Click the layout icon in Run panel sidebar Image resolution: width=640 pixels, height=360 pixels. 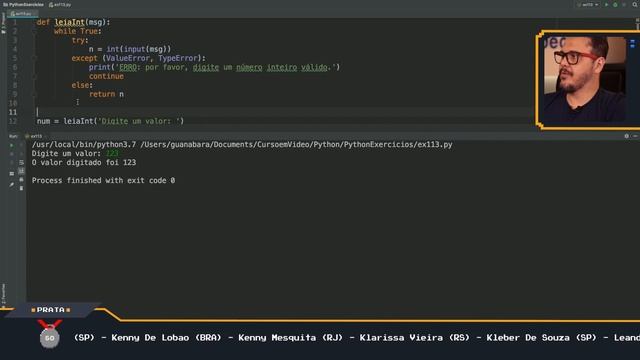tap(11, 174)
